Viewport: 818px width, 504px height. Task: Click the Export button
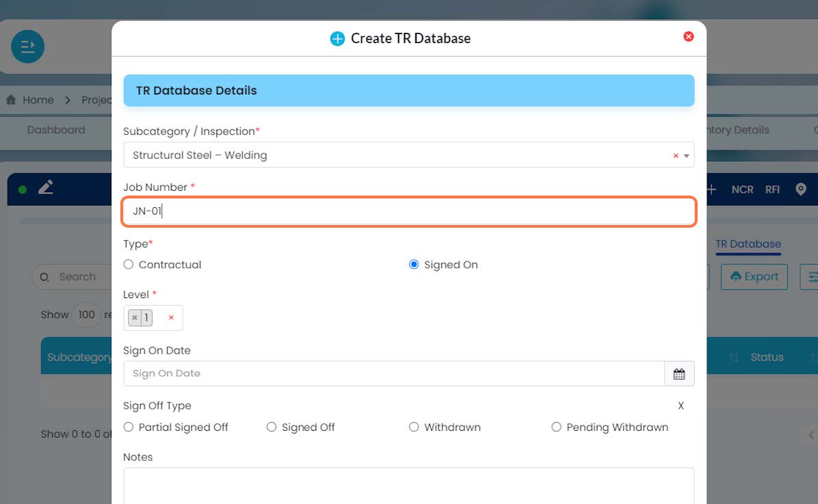[x=754, y=276]
